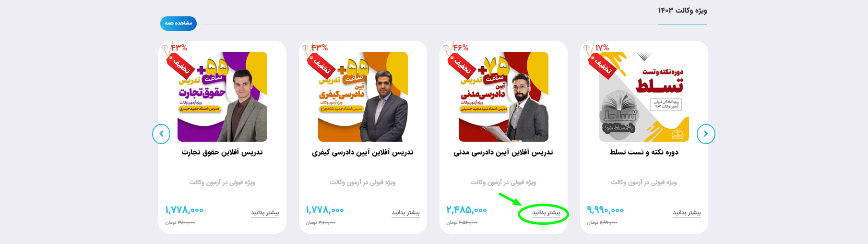Open the آیین دادرسی مدنی course image

tap(503, 97)
